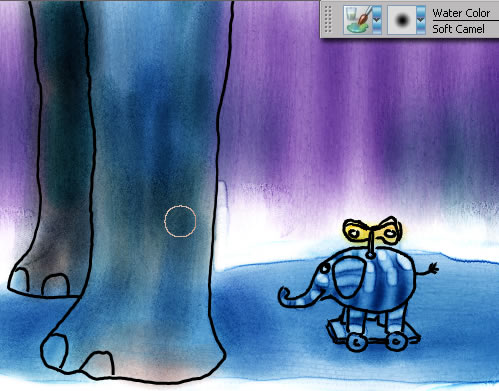499x391 pixels.
Task: Paint the curled tip of the toy's trunk
Action: click(285, 296)
